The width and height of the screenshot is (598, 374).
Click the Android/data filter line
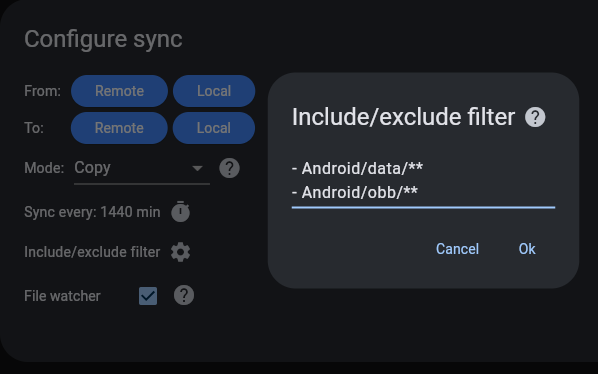[357, 168]
